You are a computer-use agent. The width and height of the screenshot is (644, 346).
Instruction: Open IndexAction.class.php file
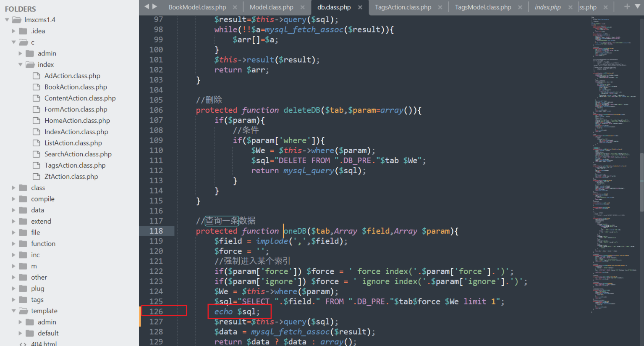pyautogui.click(x=76, y=132)
